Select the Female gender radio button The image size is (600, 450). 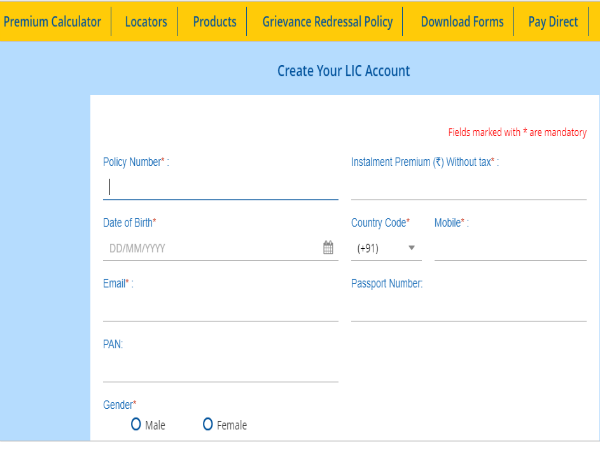[208, 425]
